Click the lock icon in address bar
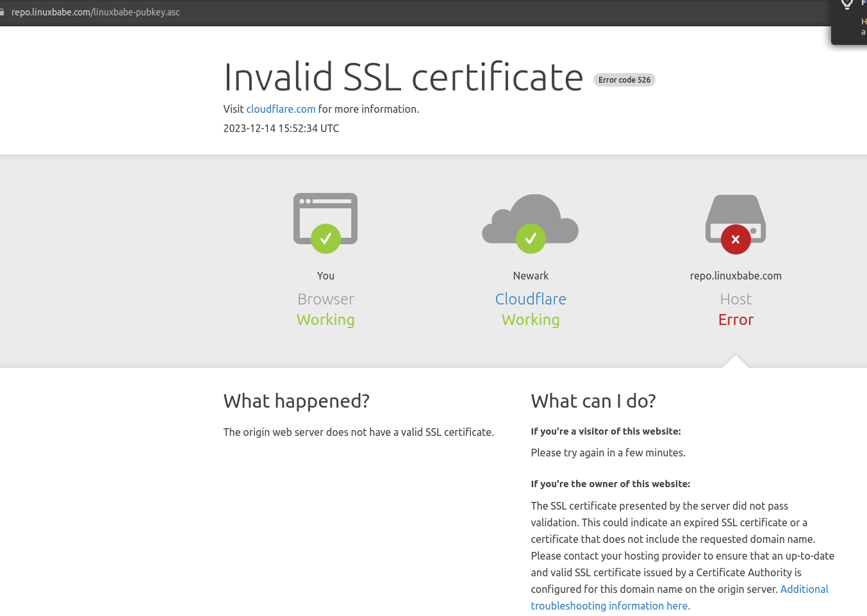The width and height of the screenshot is (867, 616). coord(2,12)
